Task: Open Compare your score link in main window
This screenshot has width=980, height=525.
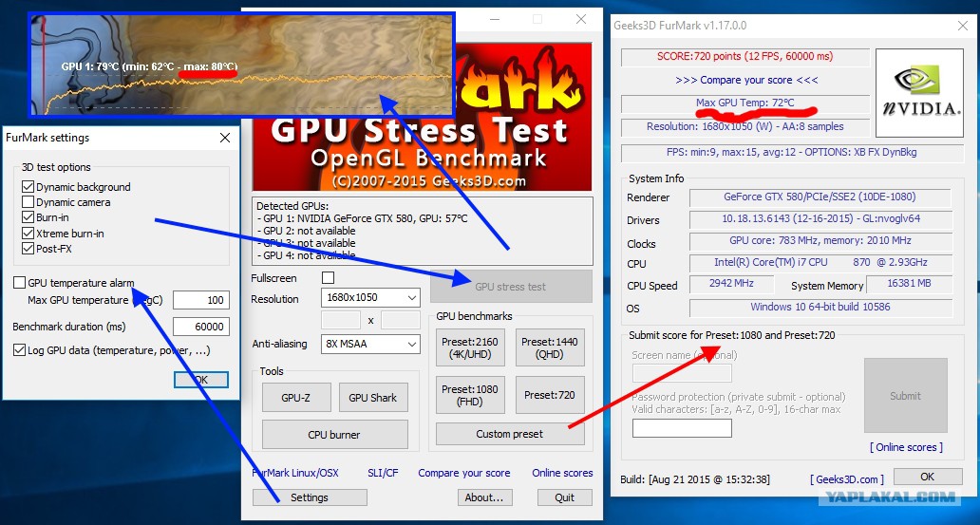Action: [x=464, y=473]
